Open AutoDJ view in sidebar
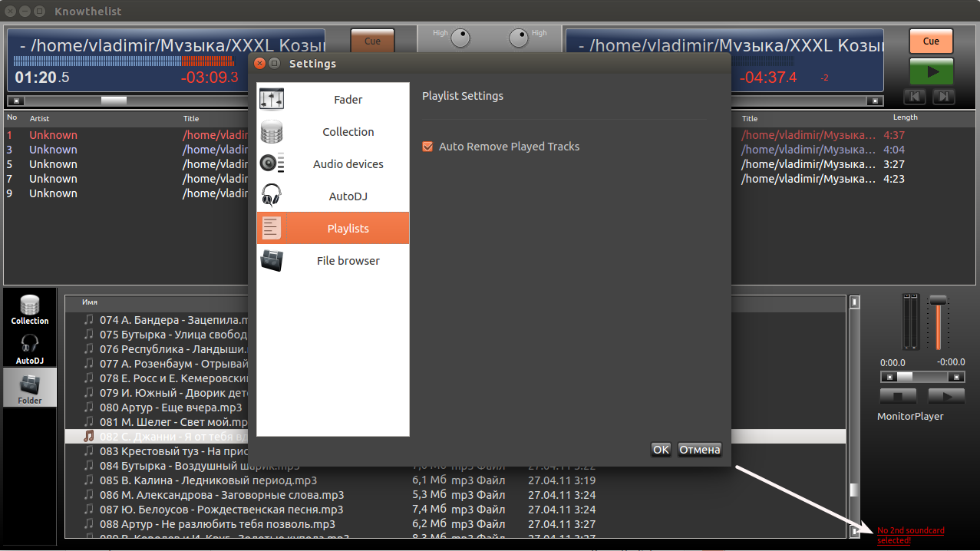The height and width of the screenshot is (551, 980). (x=30, y=349)
